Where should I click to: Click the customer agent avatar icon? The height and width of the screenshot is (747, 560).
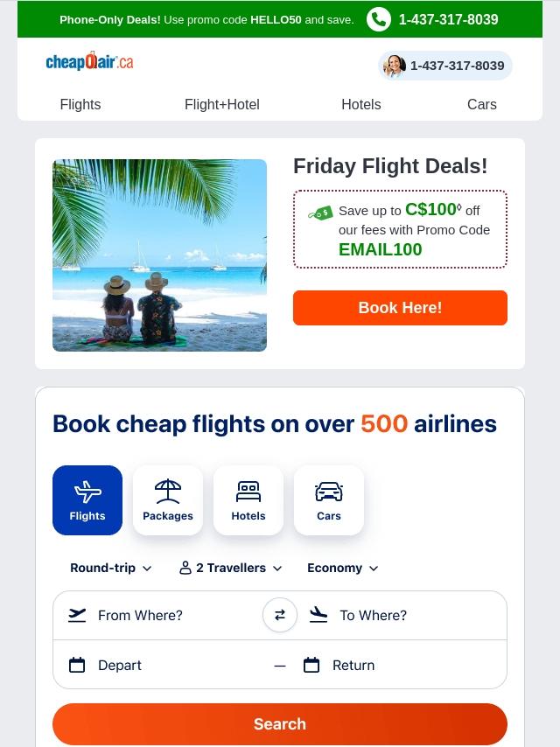click(395, 66)
